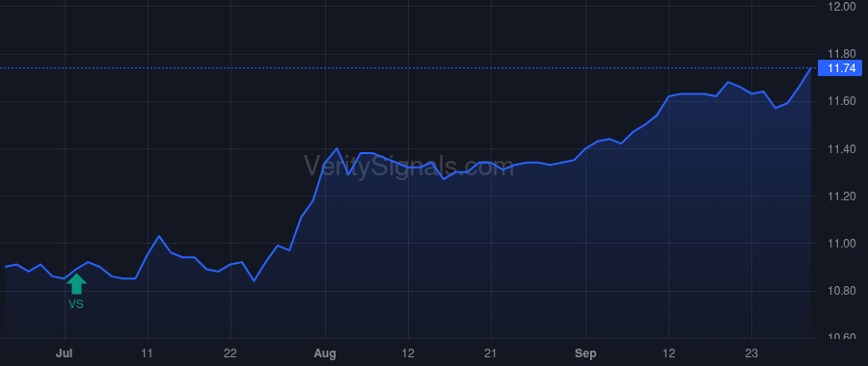Viewport: 868px width, 366px height.
Task: Click the 11 date label in July
Action: (x=148, y=353)
